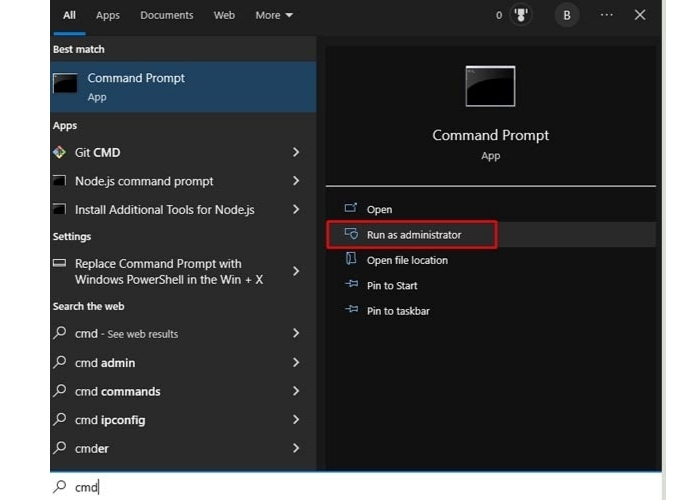700x500 pixels.
Task: Expand cmd web results arrow
Action: pos(296,333)
